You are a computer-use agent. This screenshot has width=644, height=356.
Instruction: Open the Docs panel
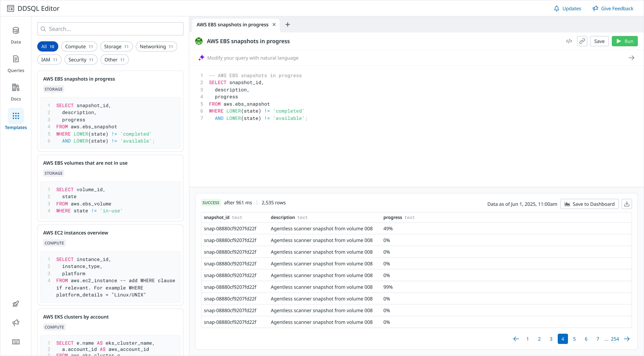pos(16,91)
